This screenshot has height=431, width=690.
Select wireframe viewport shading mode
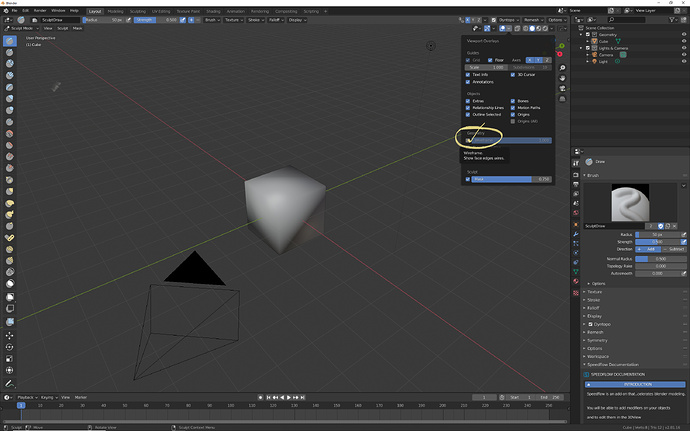(525, 29)
